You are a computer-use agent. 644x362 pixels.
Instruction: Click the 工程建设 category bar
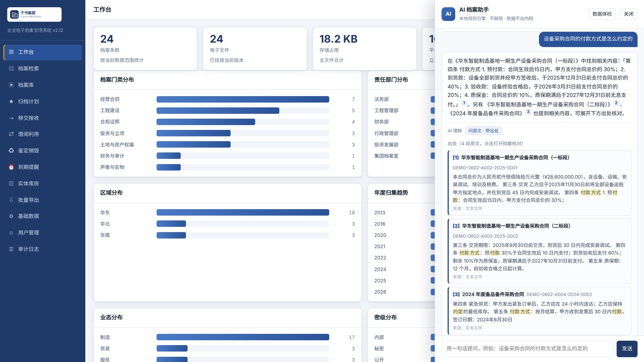tap(218, 111)
